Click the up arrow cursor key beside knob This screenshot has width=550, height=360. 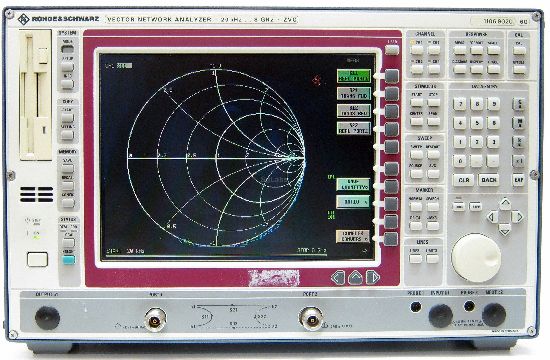coord(505,204)
